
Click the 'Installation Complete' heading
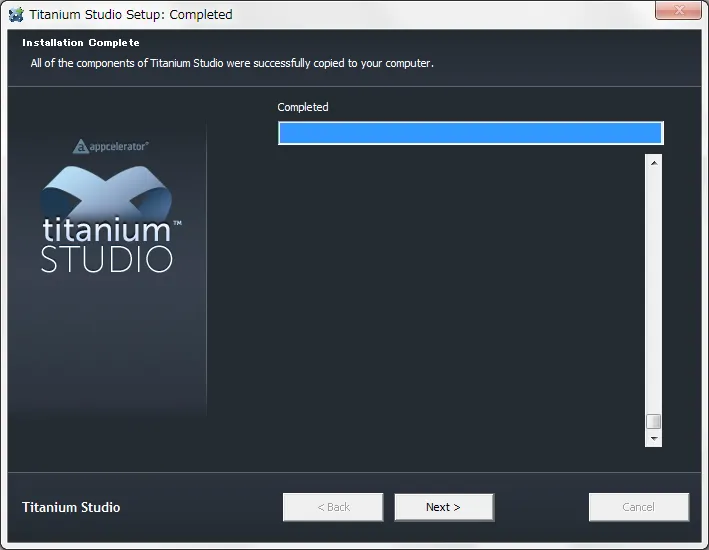(81, 43)
